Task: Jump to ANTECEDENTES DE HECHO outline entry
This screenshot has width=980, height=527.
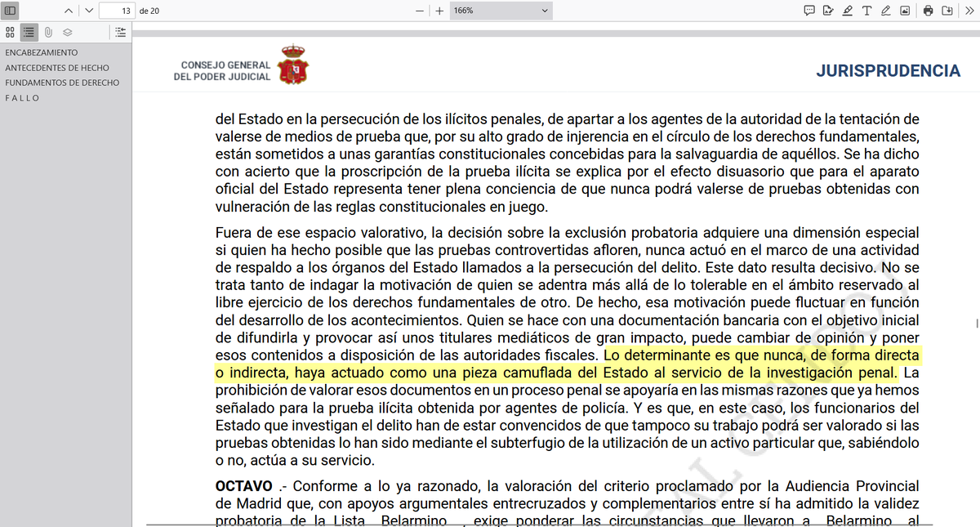Action: (x=57, y=68)
